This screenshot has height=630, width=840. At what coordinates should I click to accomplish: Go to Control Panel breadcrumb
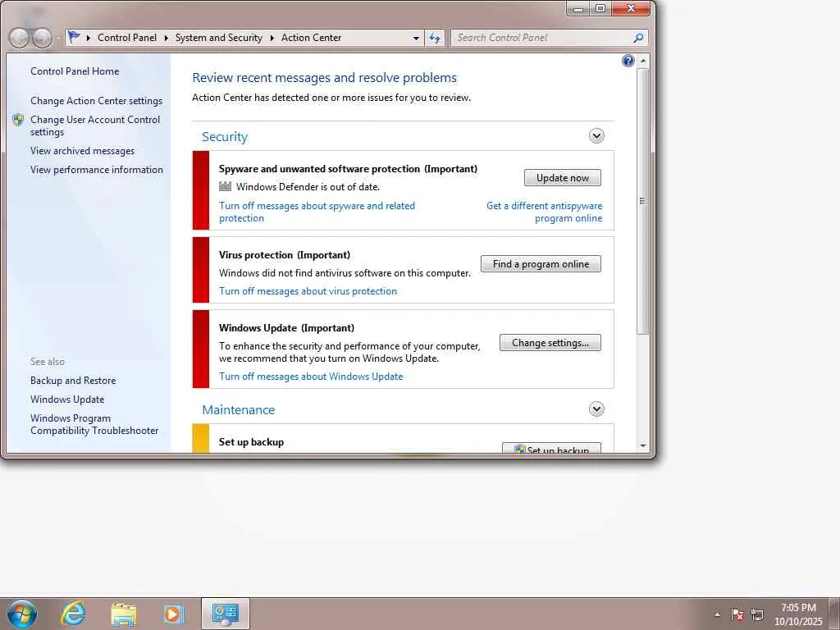127,38
